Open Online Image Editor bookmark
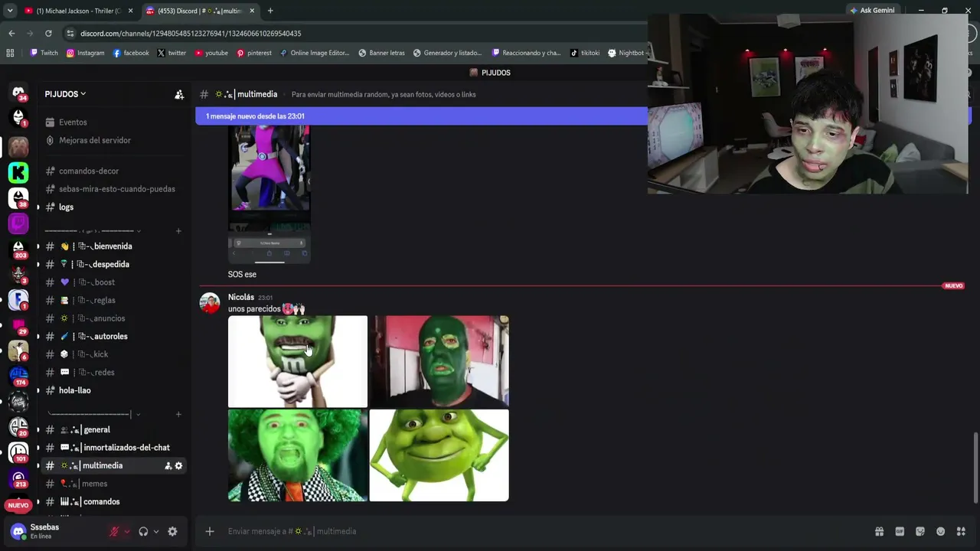980x551 pixels. pyautogui.click(x=315, y=53)
